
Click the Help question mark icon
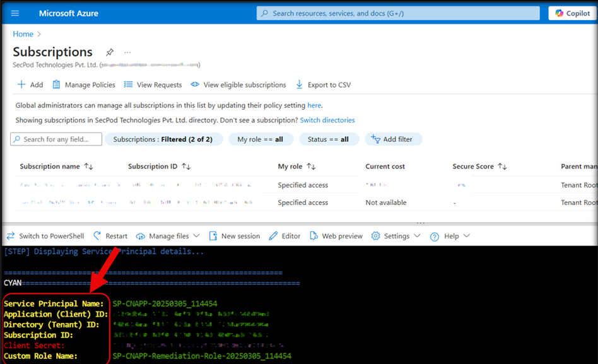435,237
